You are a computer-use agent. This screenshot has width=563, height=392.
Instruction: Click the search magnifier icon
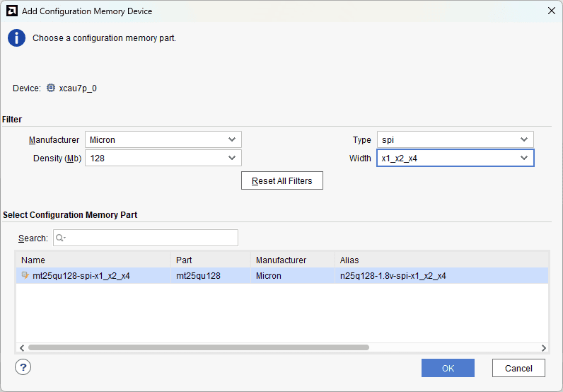(x=60, y=238)
